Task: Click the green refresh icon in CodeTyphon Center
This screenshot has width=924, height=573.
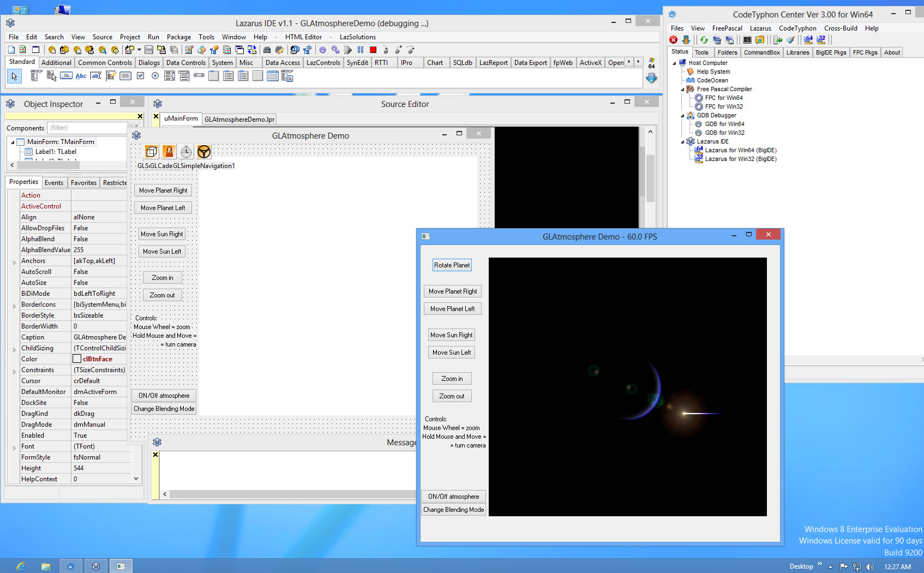Action: coord(704,40)
